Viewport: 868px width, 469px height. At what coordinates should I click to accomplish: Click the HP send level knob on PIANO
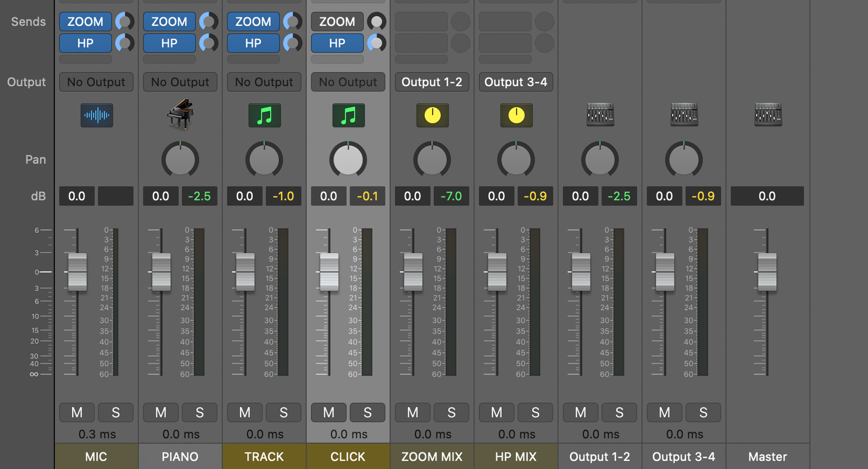coord(209,43)
